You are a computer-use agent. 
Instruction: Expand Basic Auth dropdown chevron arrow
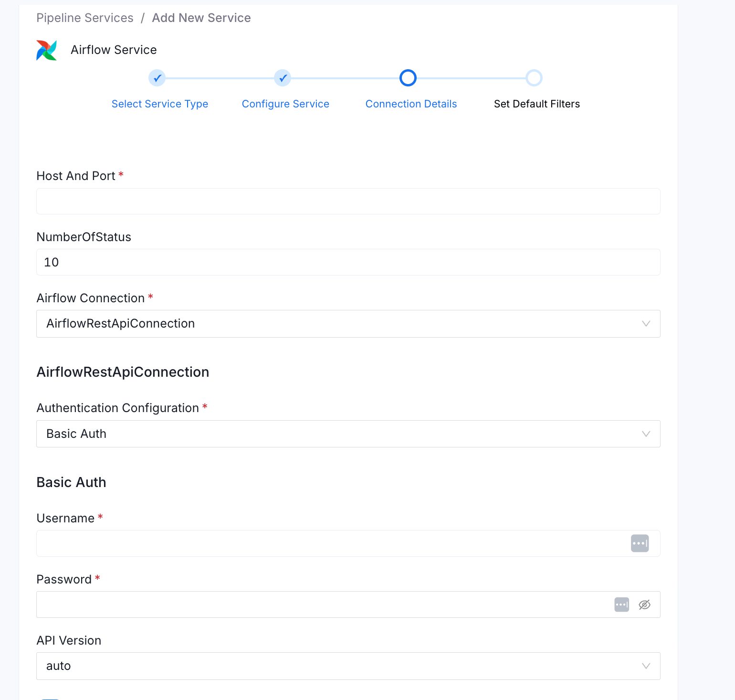coord(646,434)
